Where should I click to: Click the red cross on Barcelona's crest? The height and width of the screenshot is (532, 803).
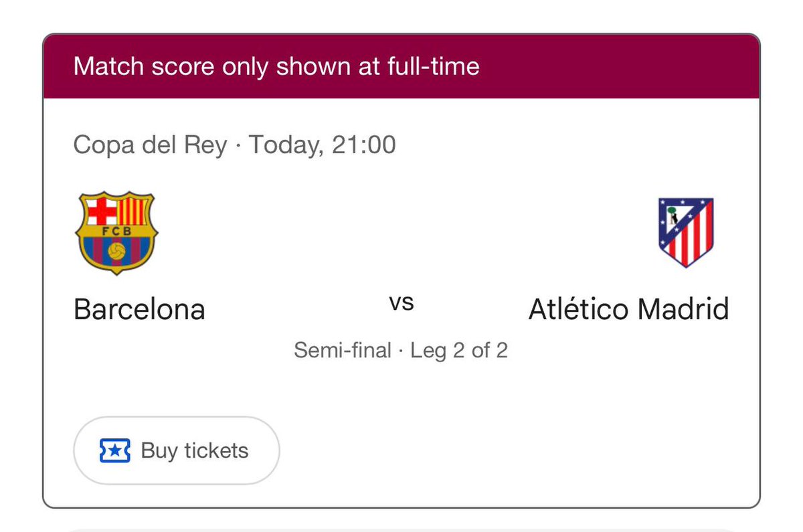(102, 212)
